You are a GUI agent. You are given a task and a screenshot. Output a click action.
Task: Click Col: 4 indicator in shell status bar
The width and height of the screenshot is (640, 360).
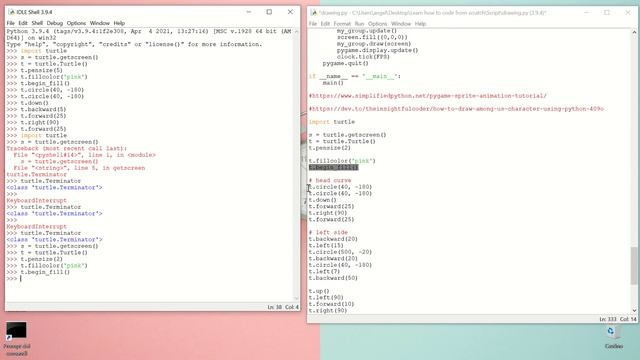[x=291, y=307]
